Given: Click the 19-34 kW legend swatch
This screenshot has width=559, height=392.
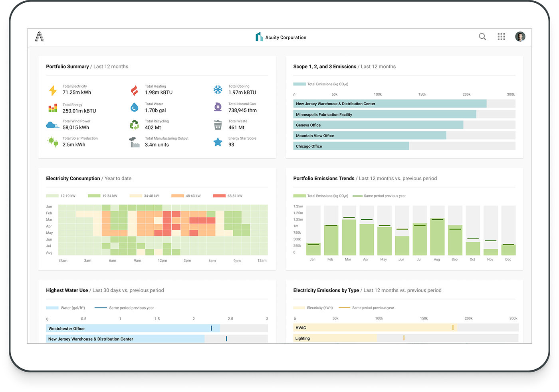Looking at the screenshot, I should tap(94, 196).
